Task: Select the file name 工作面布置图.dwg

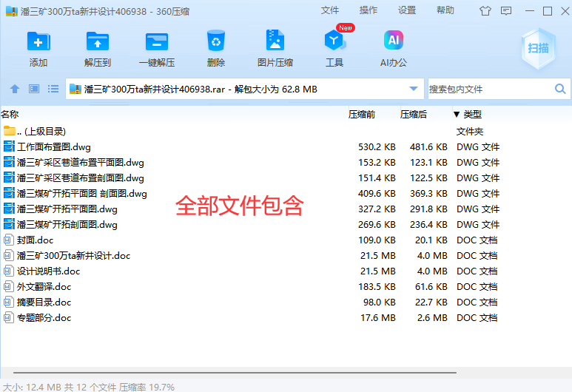Action: tap(54, 147)
